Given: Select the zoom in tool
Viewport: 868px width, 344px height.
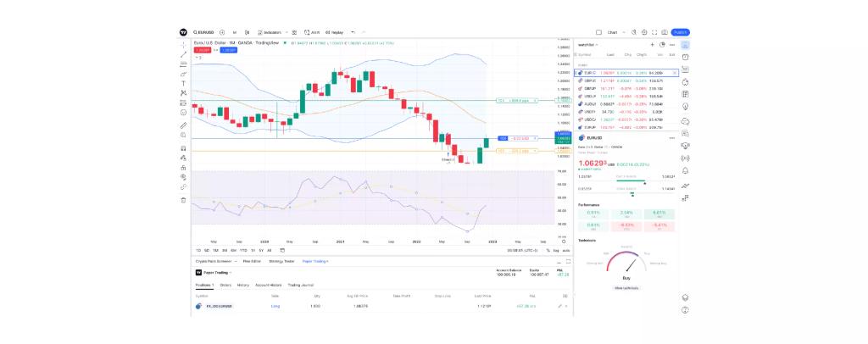Looking at the screenshot, I should [x=183, y=135].
